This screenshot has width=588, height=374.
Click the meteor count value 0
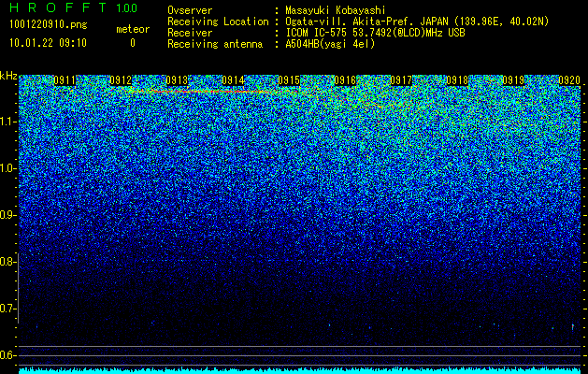[133, 43]
